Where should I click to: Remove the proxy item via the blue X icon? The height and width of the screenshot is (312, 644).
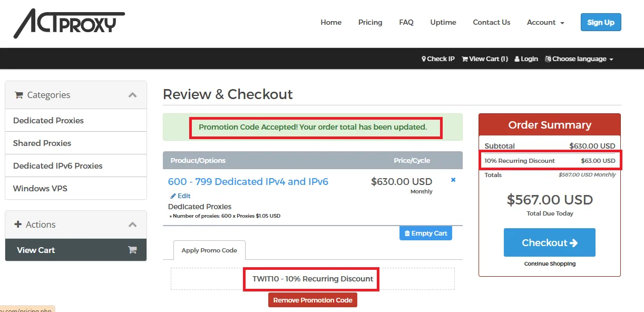(x=453, y=180)
